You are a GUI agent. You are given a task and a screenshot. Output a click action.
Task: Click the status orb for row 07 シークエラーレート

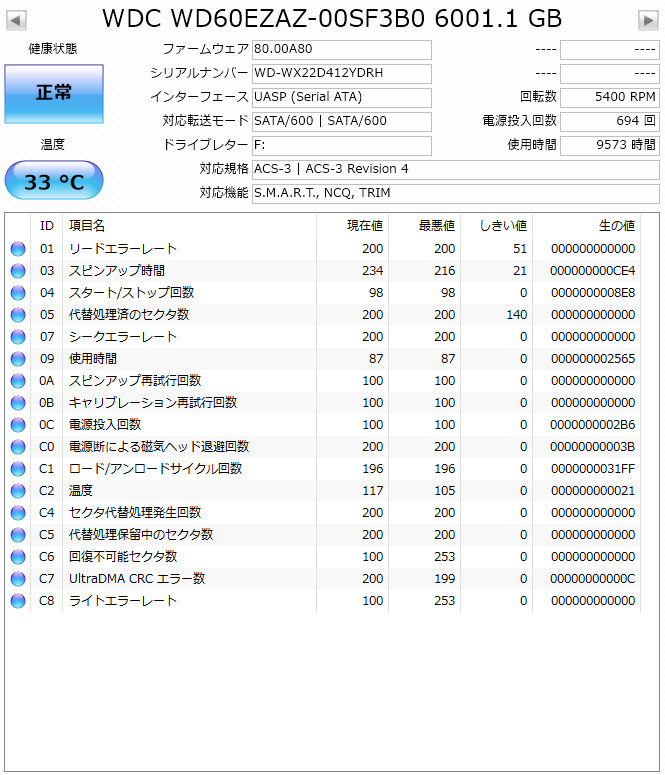tap(18, 337)
